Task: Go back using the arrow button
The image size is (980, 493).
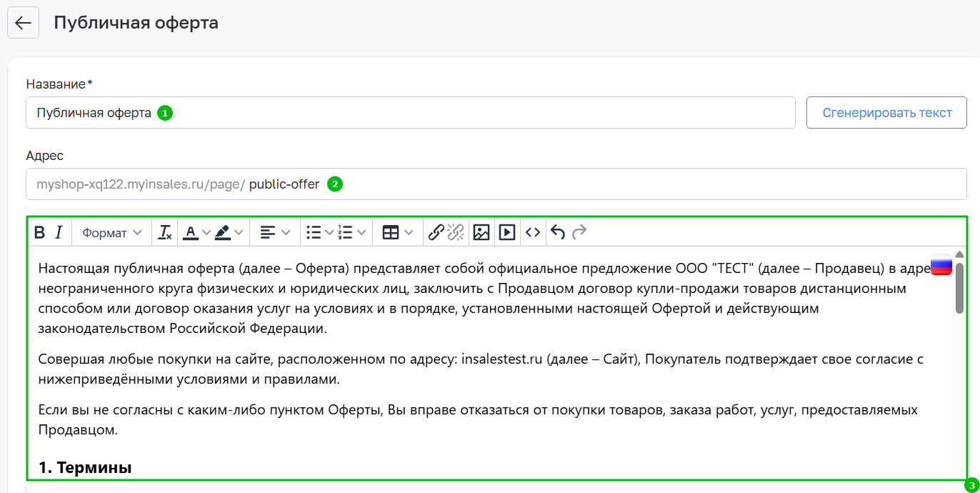Action: pyautogui.click(x=23, y=23)
